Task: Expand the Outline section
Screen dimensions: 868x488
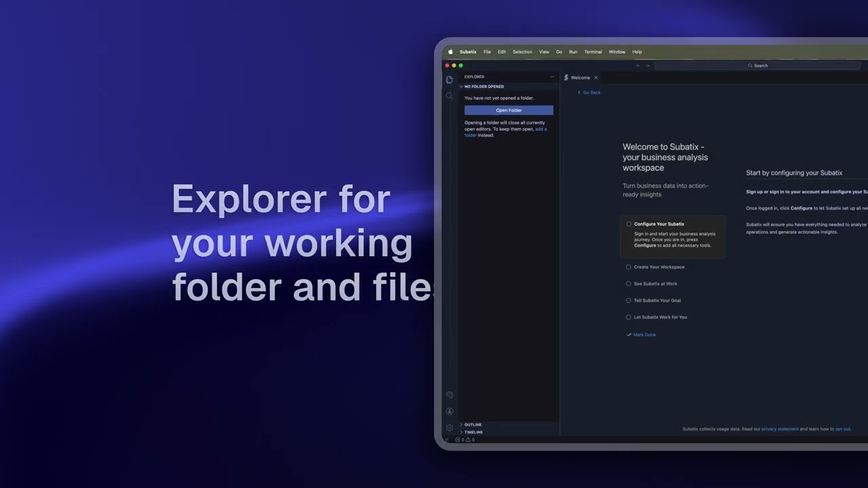Action: (509, 424)
